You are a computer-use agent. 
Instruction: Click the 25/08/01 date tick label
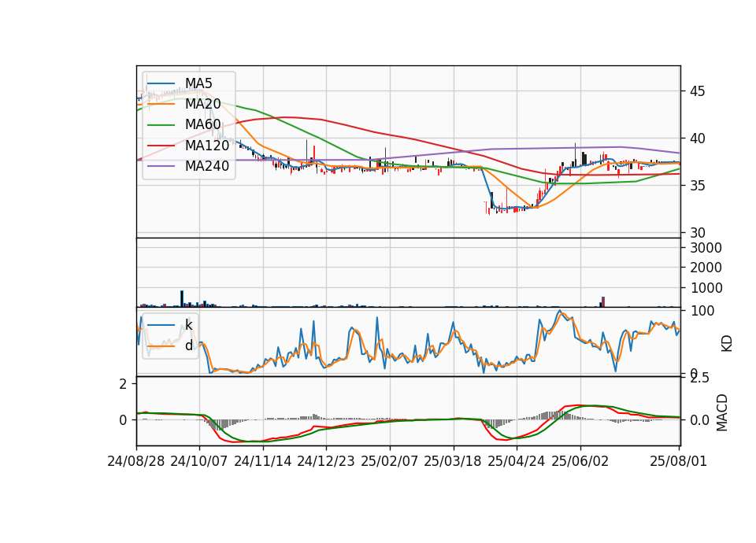pos(679,462)
